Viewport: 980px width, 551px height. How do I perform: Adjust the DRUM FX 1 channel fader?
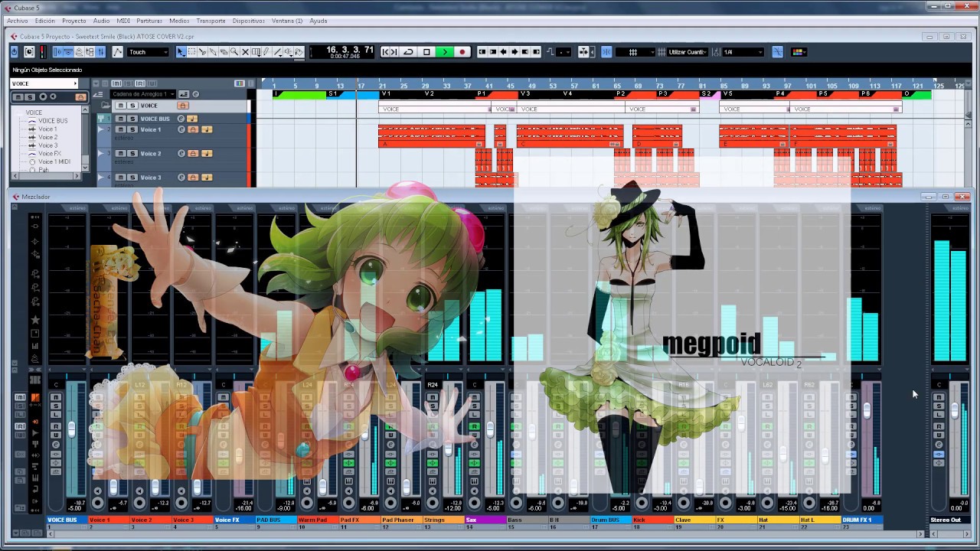867,412
